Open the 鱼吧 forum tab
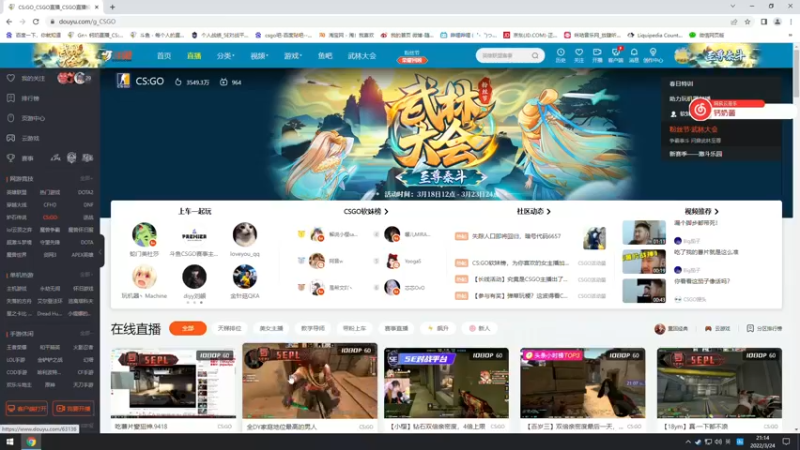The width and height of the screenshot is (800, 450). point(325,56)
